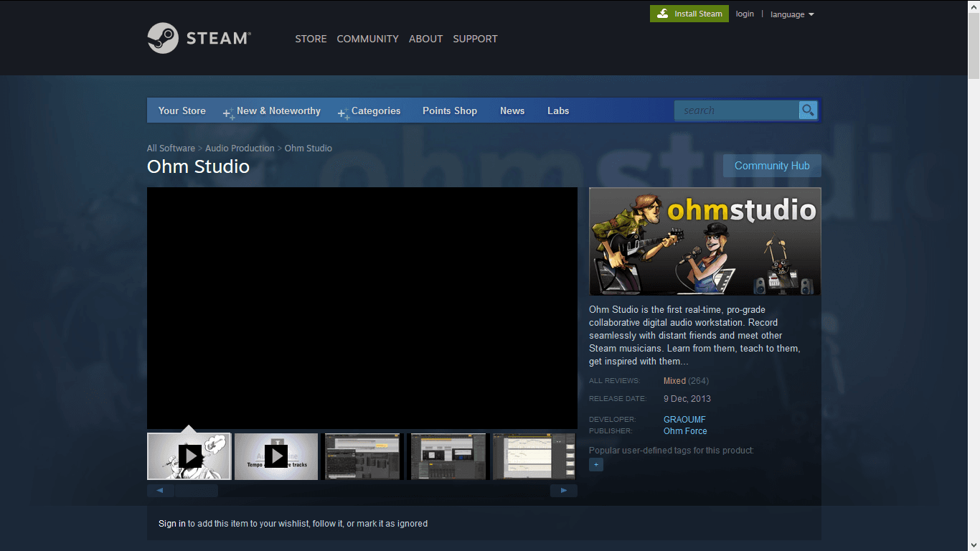The width and height of the screenshot is (980, 551).
Task: Click the main video player area
Action: pyautogui.click(x=362, y=309)
